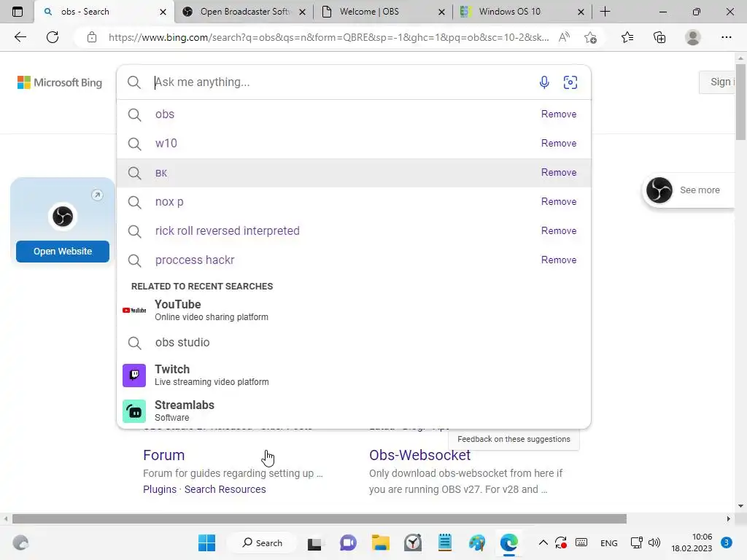Refresh the page with reload icon
Screen dimensions: 747x560
tap(53, 37)
